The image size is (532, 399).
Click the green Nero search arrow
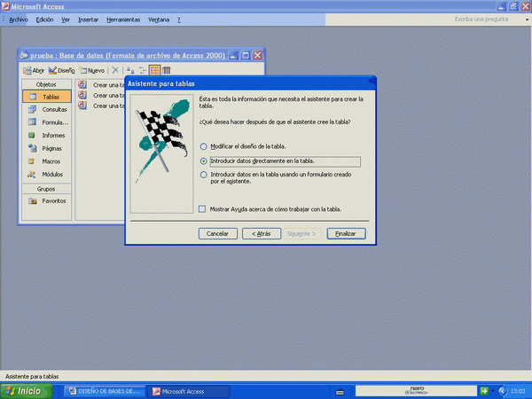click(x=484, y=391)
